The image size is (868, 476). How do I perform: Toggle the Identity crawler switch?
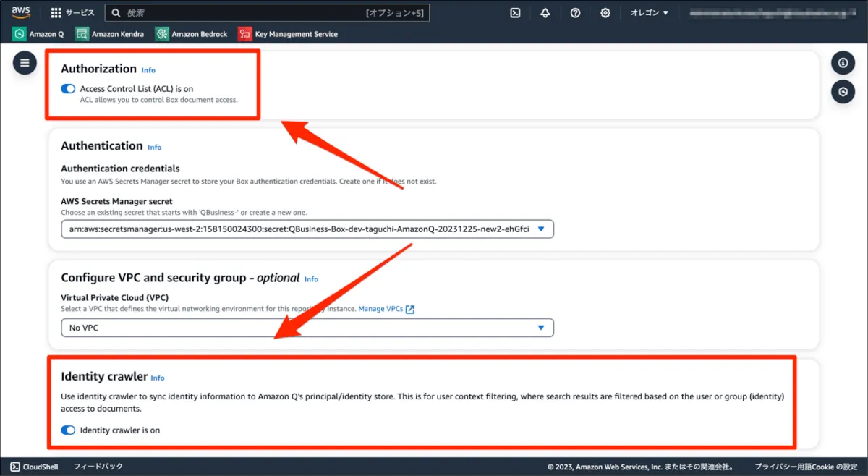click(x=68, y=430)
